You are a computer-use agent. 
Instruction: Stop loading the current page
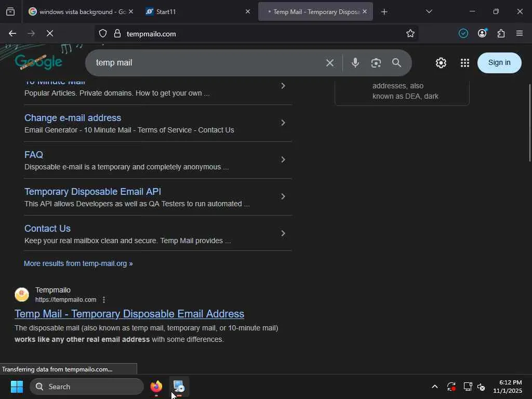[50, 33]
